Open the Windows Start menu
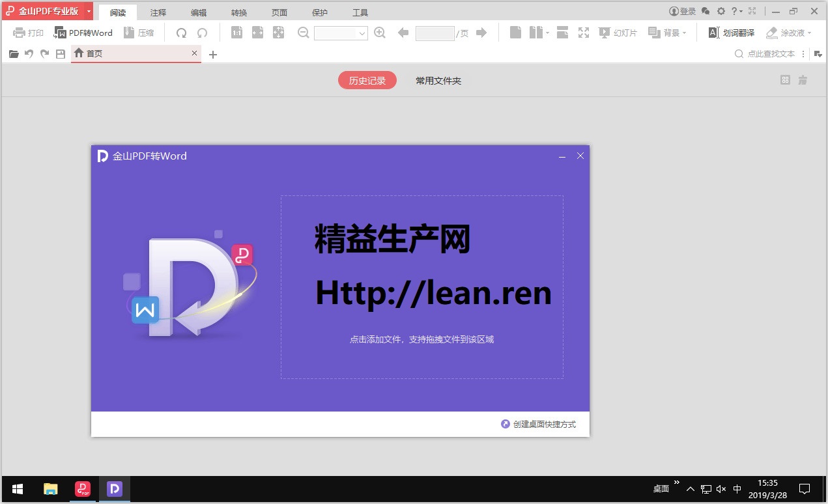This screenshot has width=828, height=504. 18,489
